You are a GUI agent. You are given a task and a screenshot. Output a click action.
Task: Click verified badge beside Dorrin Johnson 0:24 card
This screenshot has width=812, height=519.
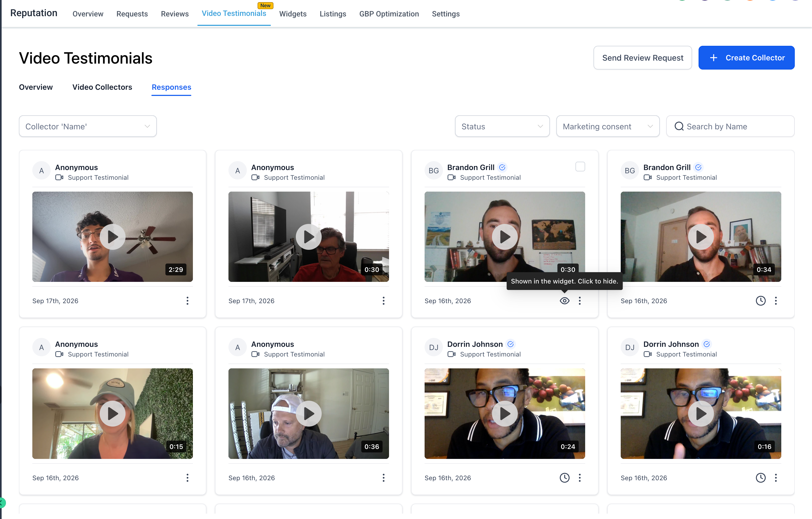click(x=511, y=344)
